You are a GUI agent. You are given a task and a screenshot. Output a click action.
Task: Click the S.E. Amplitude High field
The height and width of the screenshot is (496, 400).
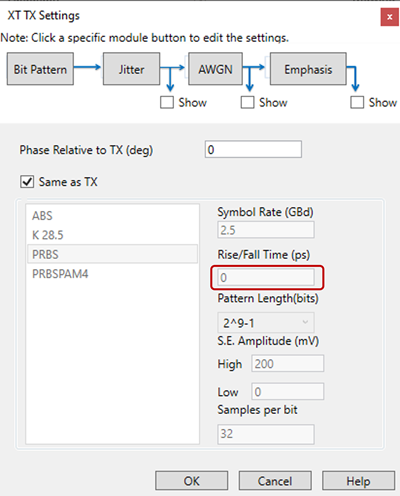287,363
